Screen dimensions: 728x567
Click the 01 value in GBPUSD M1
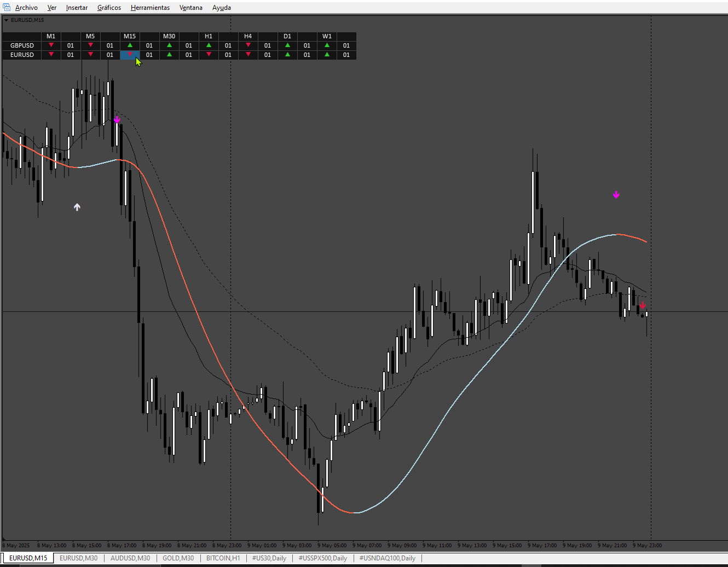(x=71, y=45)
